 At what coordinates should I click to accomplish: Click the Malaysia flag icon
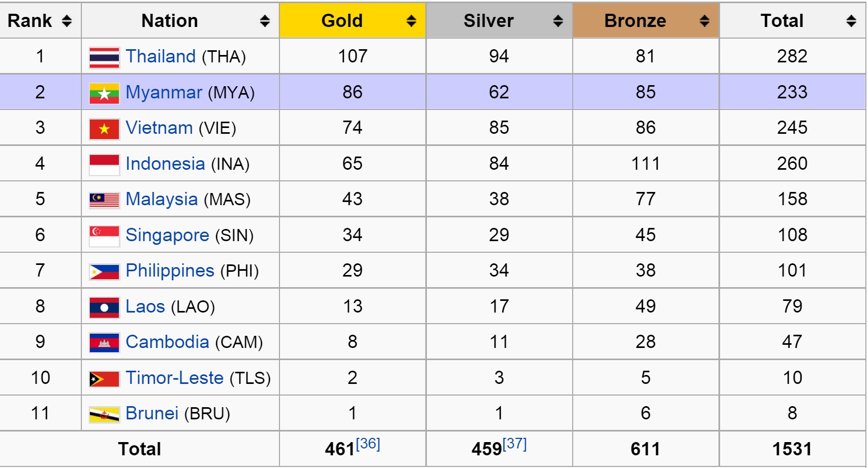[x=104, y=200]
